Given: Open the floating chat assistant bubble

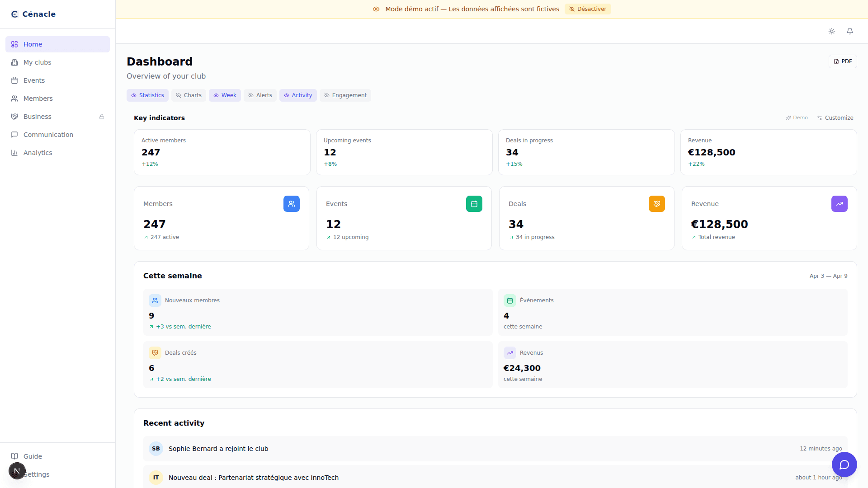Looking at the screenshot, I should click(844, 465).
